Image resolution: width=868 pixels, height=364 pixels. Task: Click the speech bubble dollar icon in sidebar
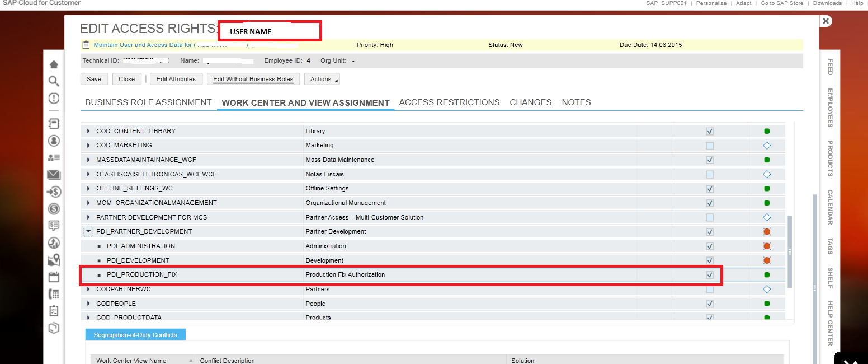54,226
